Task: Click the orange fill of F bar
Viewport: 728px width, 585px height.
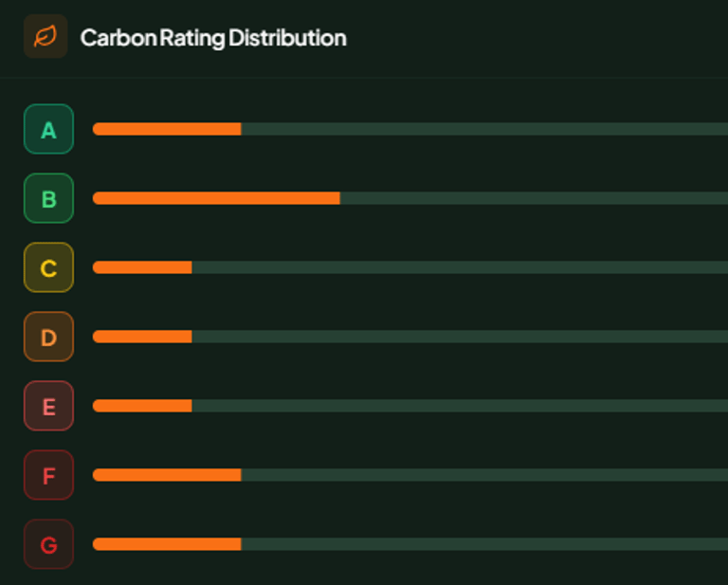Action: point(167,475)
